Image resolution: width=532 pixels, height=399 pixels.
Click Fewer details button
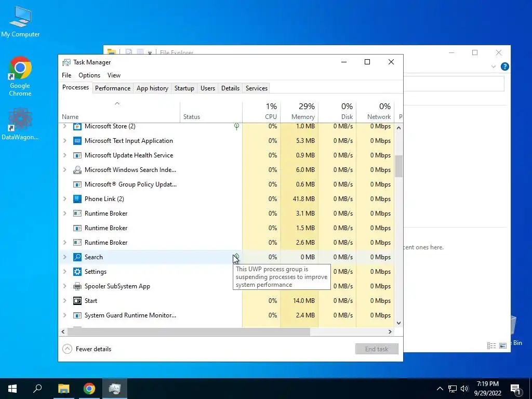click(87, 349)
